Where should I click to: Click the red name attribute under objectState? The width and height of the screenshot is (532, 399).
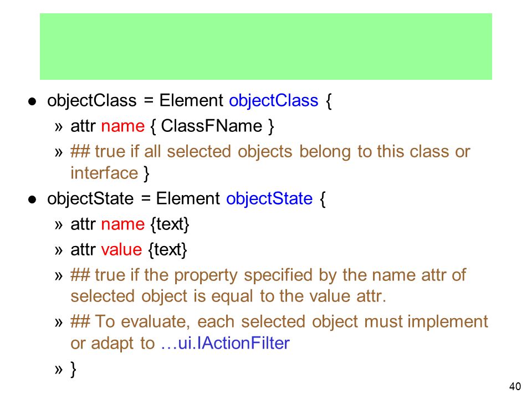[x=123, y=224]
